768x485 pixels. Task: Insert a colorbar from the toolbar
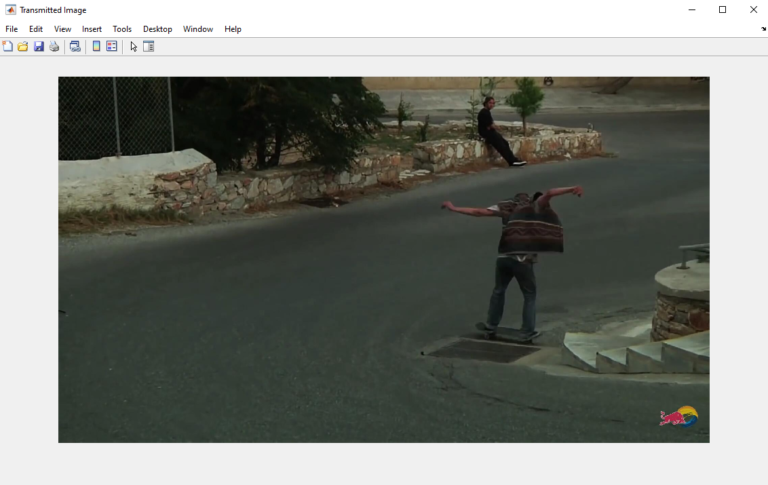(x=96, y=47)
